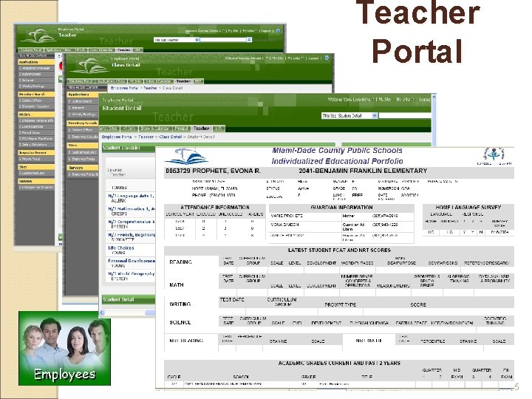Open Leave Balances in the Teacher window sidebar
The height and width of the screenshot is (399, 532).
tap(36, 126)
